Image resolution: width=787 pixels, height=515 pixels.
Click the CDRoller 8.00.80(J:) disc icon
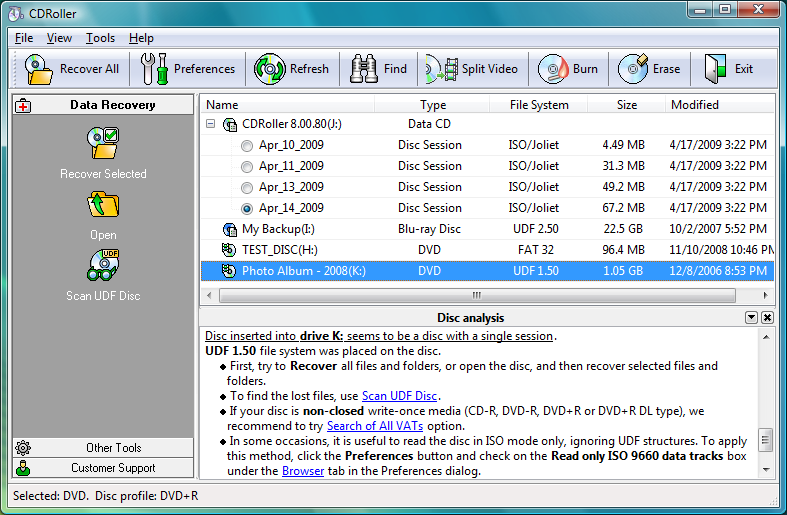tap(230, 124)
